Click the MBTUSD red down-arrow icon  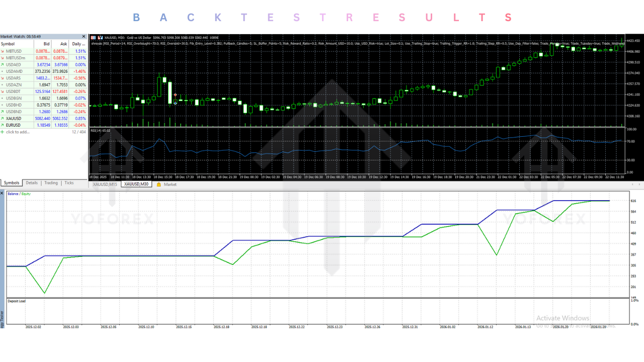click(x=3, y=51)
